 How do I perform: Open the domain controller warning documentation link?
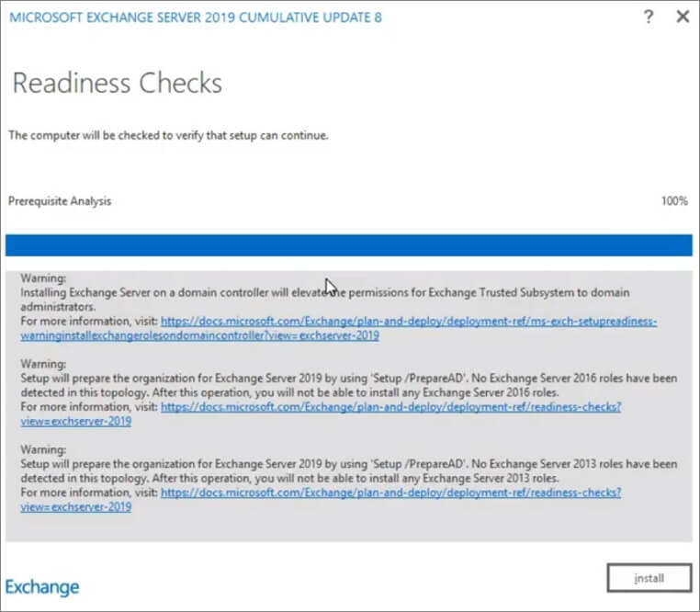click(x=338, y=328)
